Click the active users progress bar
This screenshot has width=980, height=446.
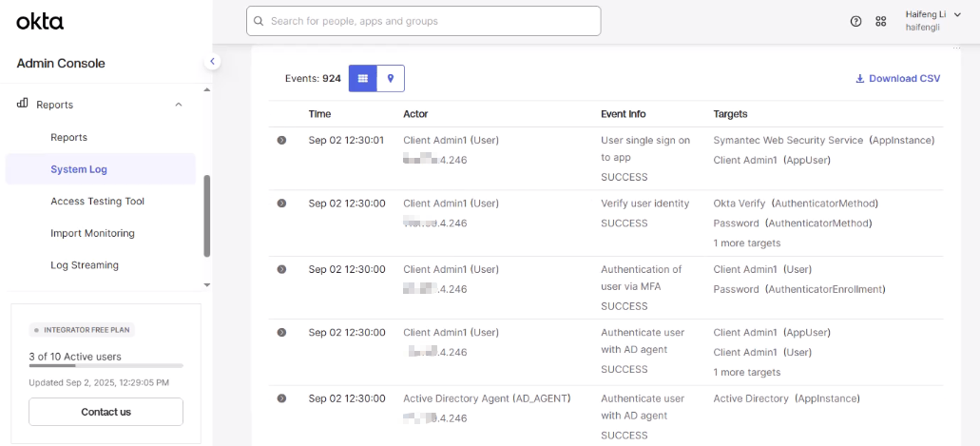click(106, 365)
